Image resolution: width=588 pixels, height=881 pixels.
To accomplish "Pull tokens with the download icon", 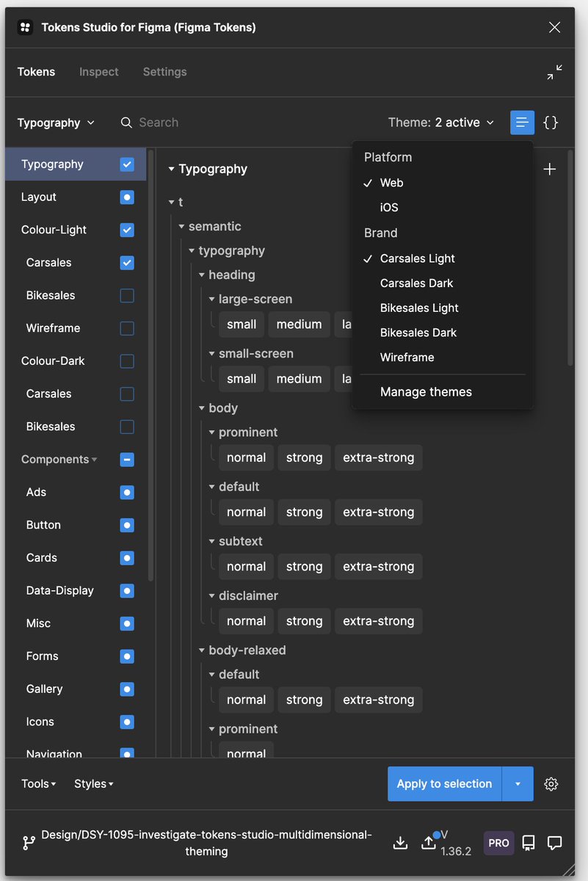I will point(400,843).
